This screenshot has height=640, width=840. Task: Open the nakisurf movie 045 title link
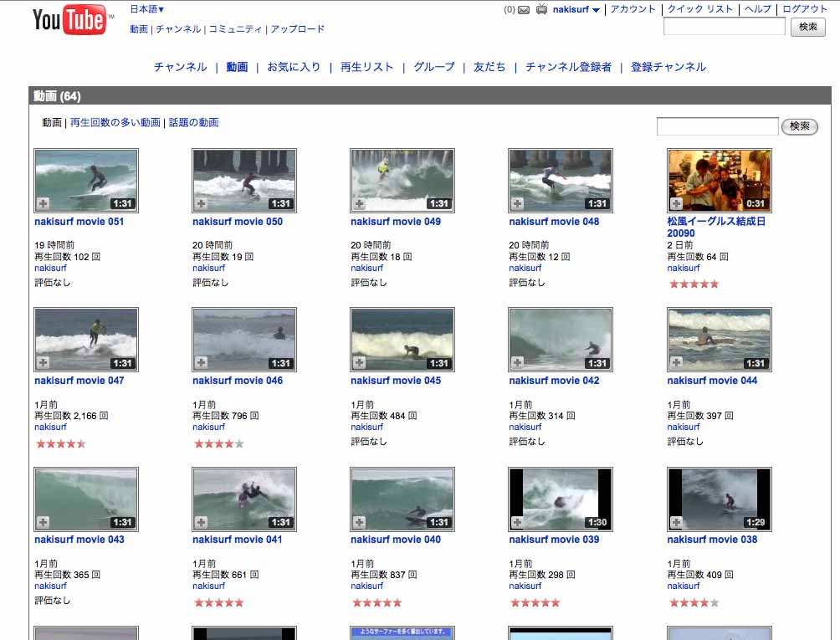(x=396, y=381)
